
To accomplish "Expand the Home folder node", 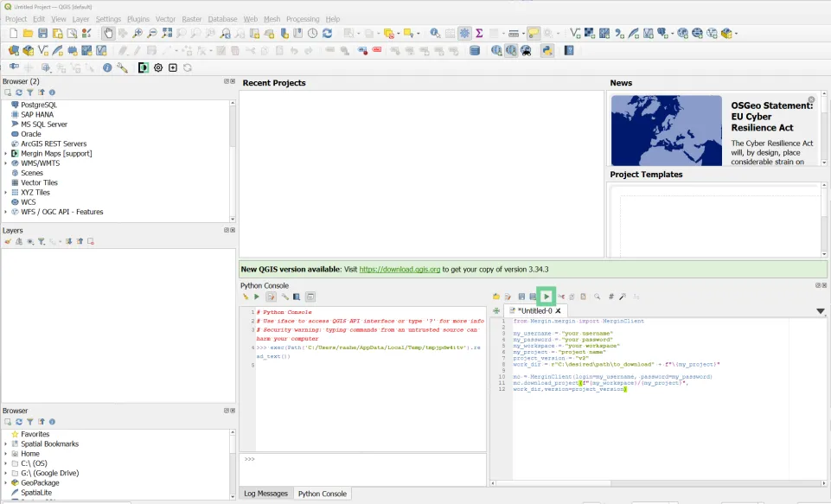I will [6, 454].
